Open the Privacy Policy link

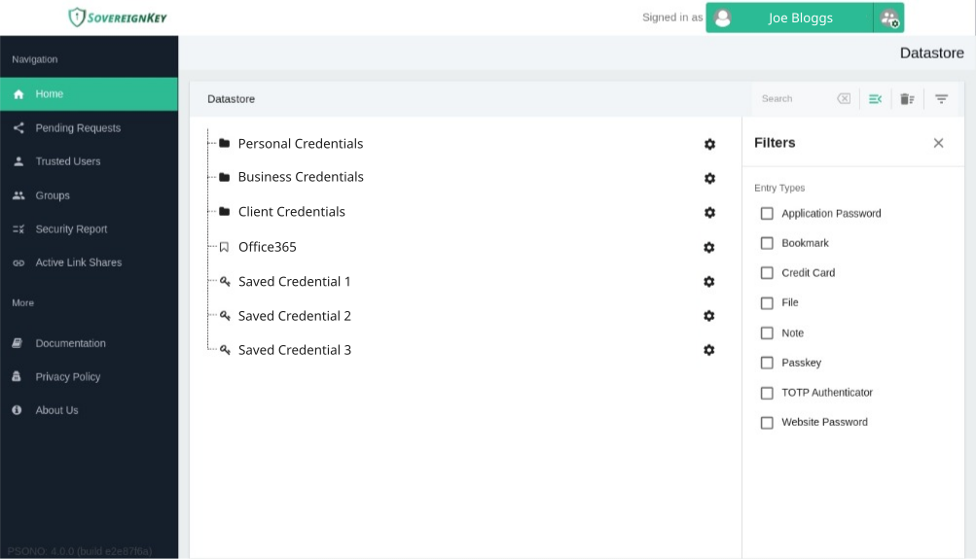68,377
